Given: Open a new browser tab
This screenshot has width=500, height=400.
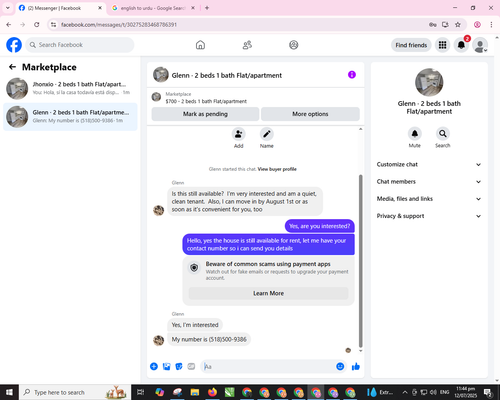Looking at the screenshot, I should coord(207,8).
